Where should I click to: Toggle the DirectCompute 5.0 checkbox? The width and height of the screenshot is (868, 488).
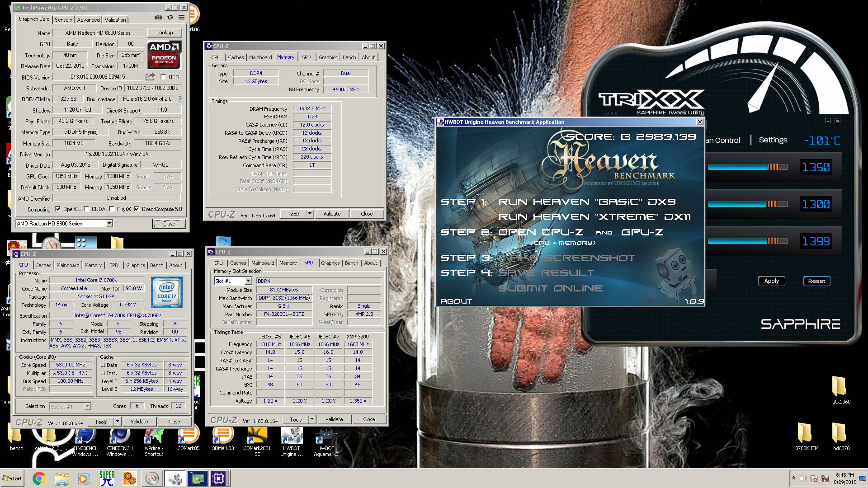[137, 209]
